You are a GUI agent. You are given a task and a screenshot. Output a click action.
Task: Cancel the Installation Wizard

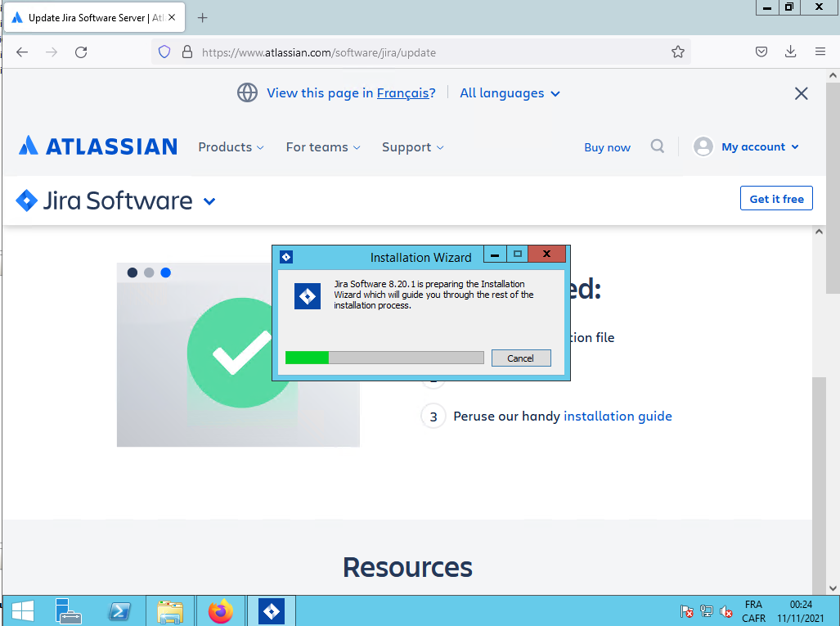(521, 358)
